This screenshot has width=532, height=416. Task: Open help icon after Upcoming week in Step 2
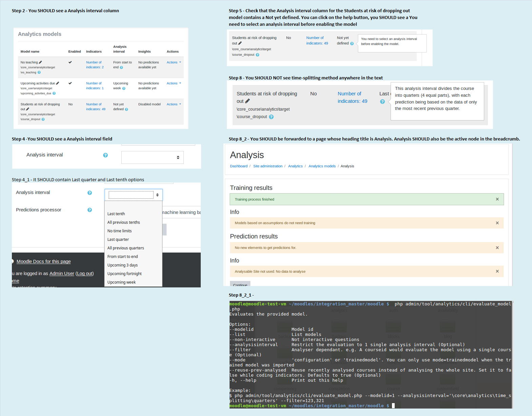(124, 88)
